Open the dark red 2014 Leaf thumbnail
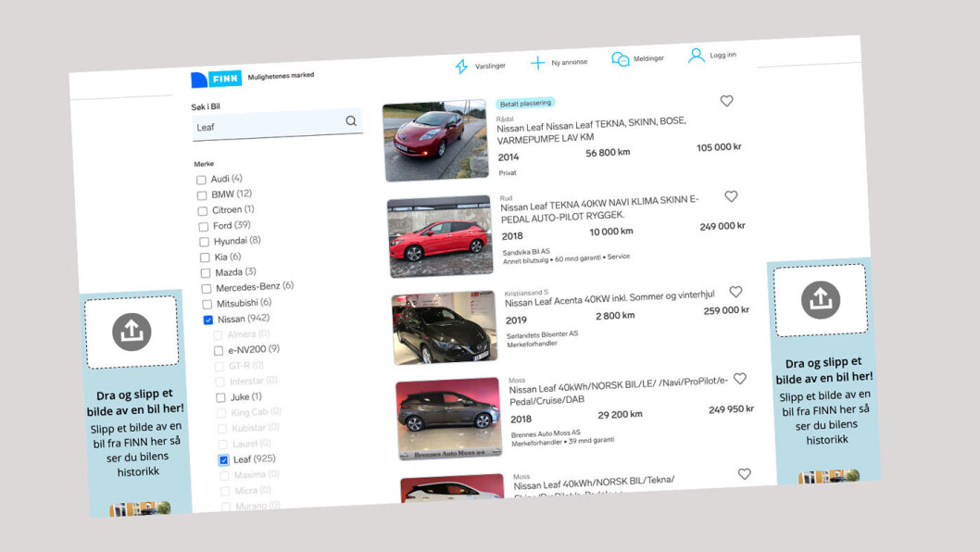 (x=435, y=141)
